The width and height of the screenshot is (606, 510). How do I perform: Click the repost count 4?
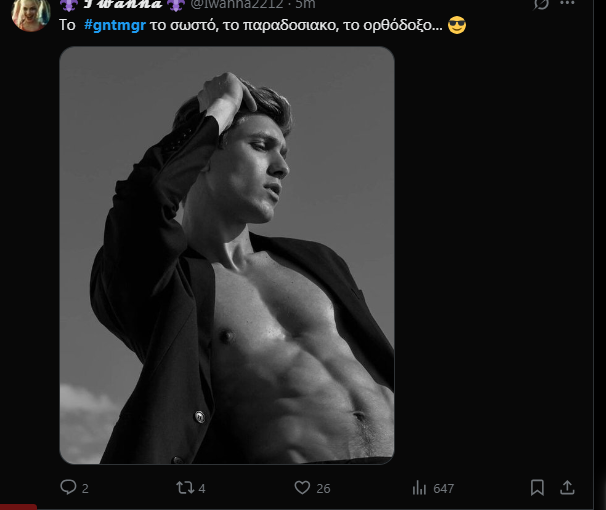[x=202, y=488]
